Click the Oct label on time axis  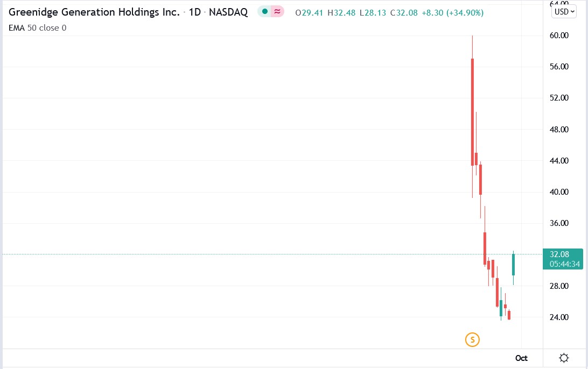click(x=521, y=358)
